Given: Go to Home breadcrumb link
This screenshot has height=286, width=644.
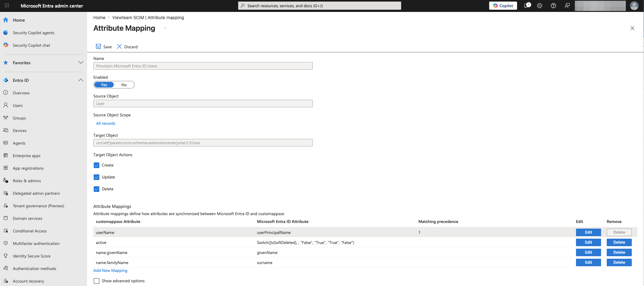Looking at the screenshot, I should coord(99,18).
